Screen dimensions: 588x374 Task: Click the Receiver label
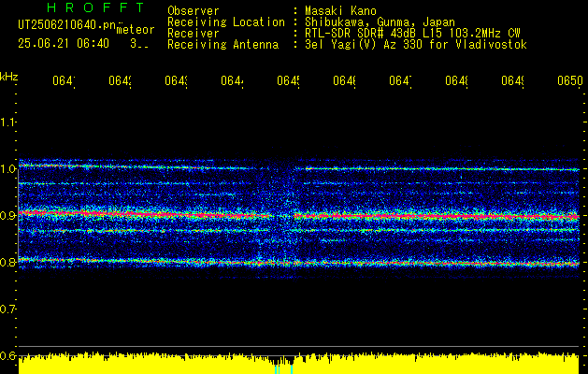(x=194, y=34)
